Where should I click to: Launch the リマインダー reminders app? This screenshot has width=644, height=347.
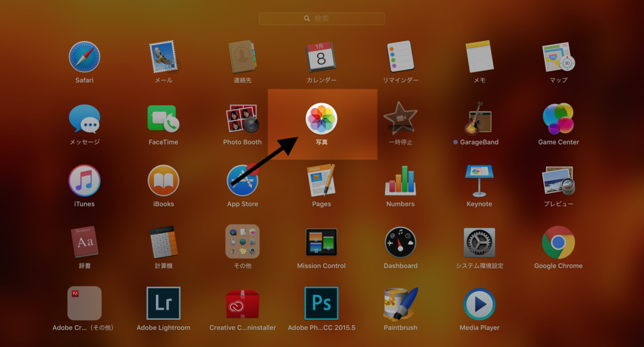point(401,57)
